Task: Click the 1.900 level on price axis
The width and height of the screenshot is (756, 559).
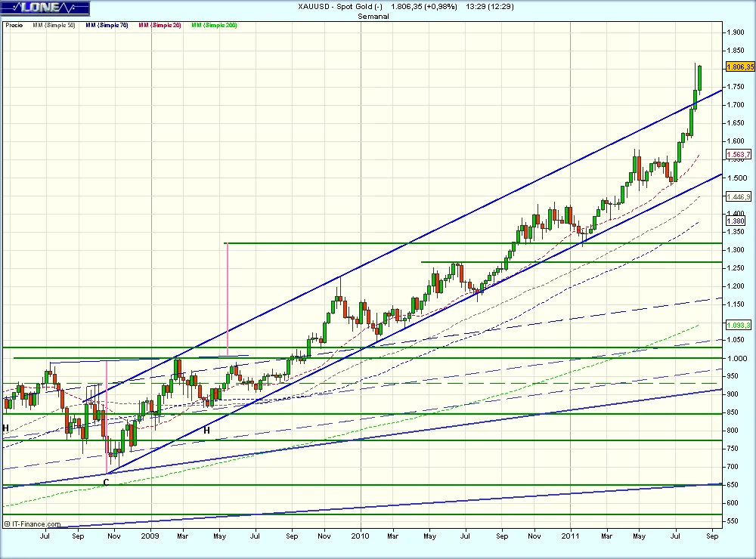Action: tap(735, 32)
